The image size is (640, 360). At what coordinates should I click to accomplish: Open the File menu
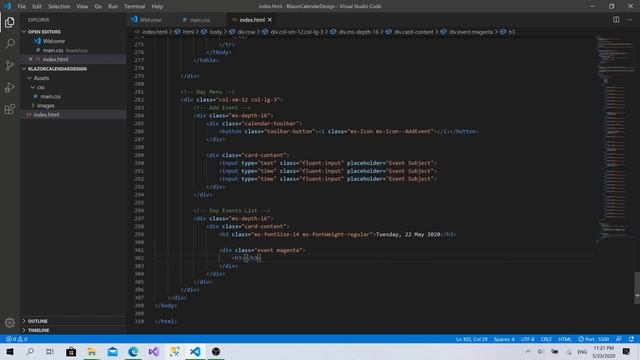22,7
